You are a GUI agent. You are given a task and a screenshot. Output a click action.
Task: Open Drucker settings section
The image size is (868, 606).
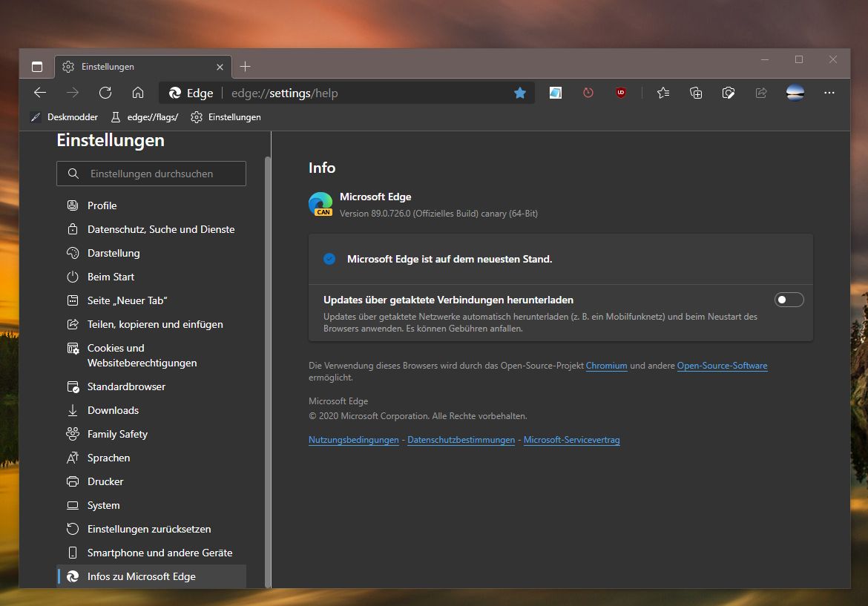[x=151, y=482]
